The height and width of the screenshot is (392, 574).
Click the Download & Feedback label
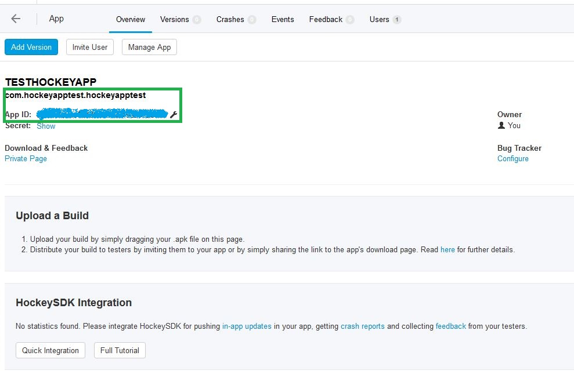pos(46,148)
